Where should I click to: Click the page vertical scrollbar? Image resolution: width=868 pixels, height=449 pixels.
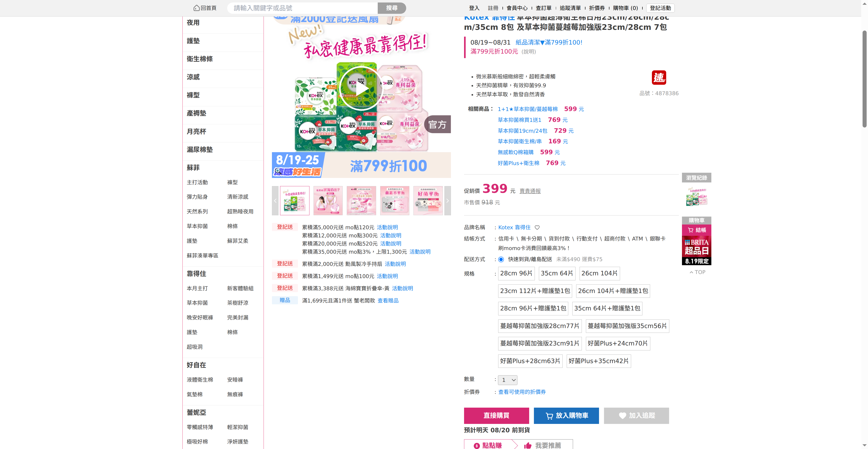864,79
